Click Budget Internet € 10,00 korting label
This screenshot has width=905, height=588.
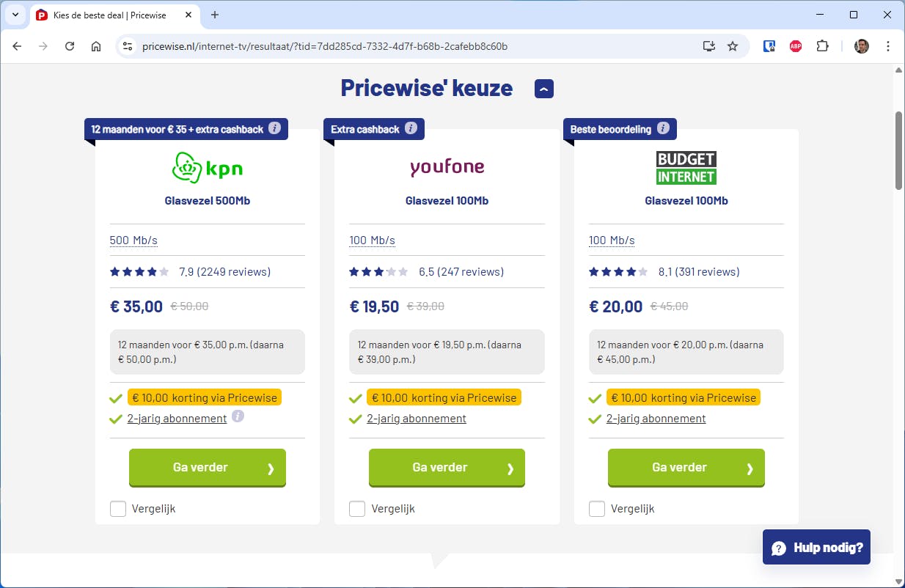[x=684, y=397]
